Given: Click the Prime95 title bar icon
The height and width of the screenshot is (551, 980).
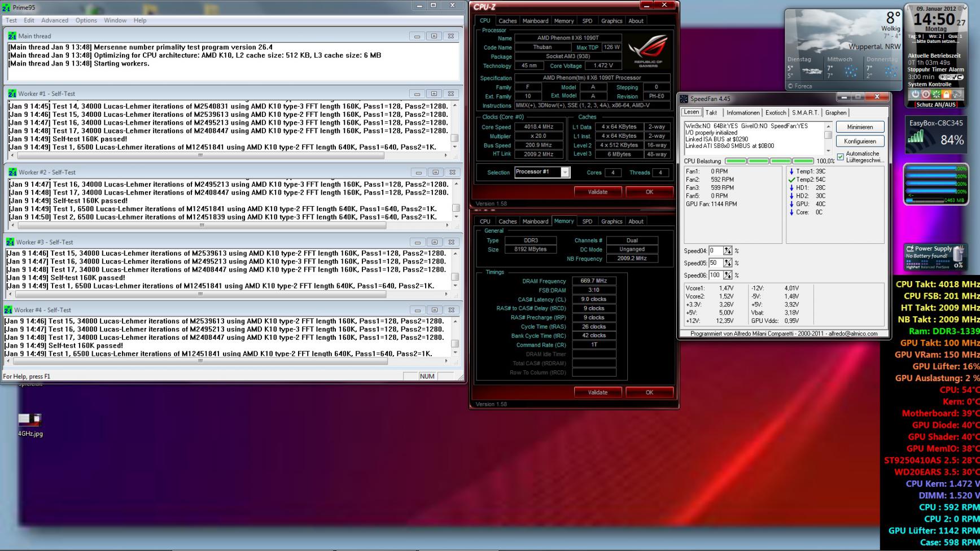Looking at the screenshot, I should click(7, 7).
